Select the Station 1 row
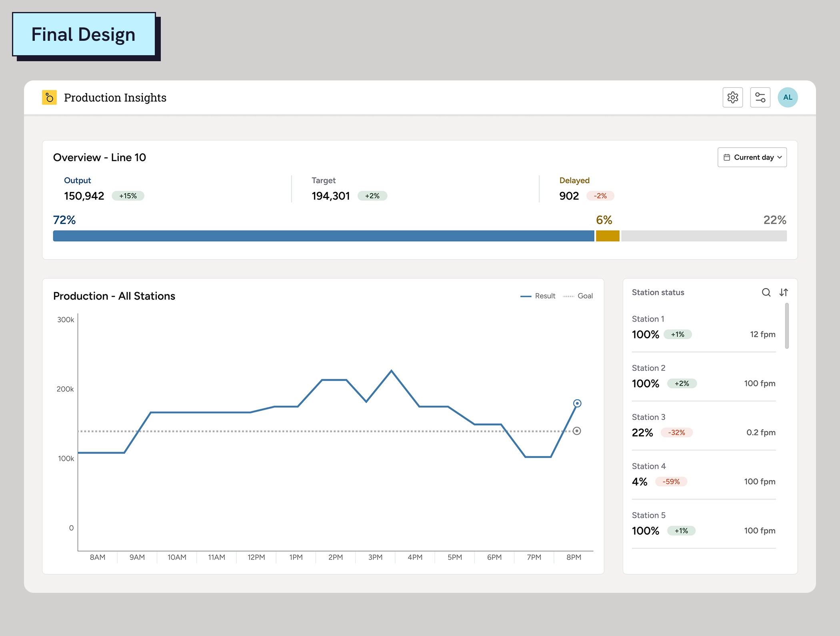Image resolution: width=840 pixels, height=636 pixels. click(x=703, y=327)
